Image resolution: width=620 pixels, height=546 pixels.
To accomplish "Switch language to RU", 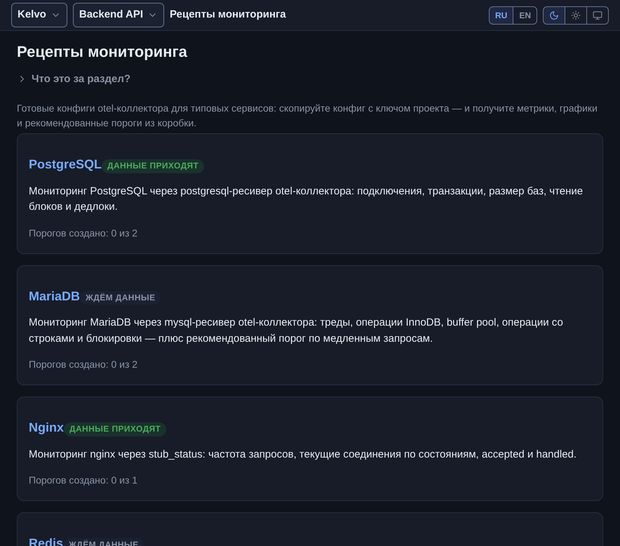I will [x=501, y=15].
